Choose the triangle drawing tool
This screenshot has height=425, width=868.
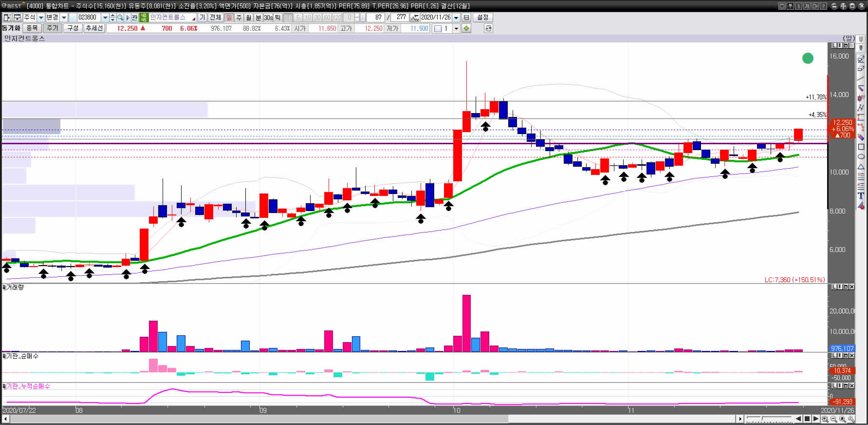pyautogui.click(x=861, y=166)
